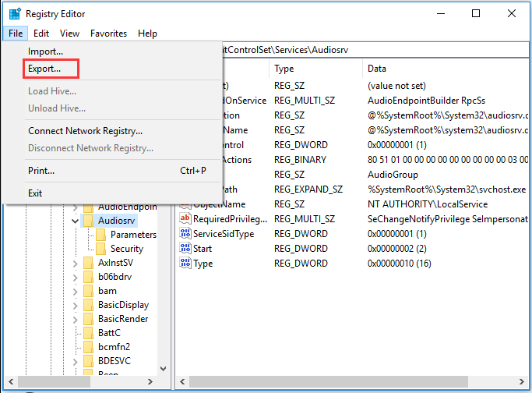Expand the AxInstSV tree node
Screen dimensions: 532x393
(76, 263)
